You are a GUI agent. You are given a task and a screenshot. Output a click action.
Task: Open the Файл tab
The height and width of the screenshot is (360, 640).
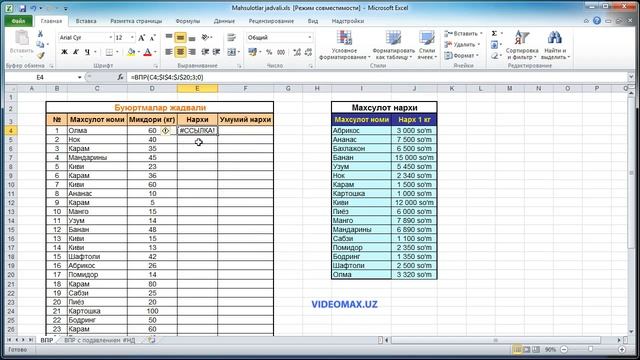point(18,21)
